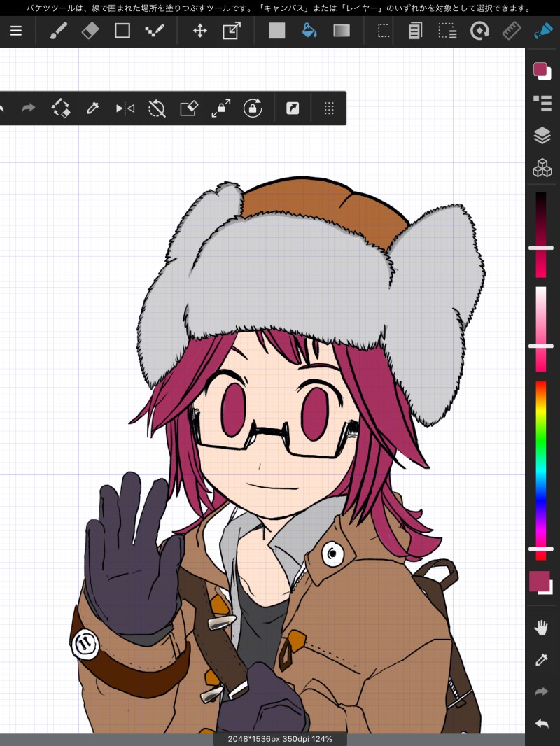
Task: Tap the current magenta color swatch
Action: coord(540,582)
